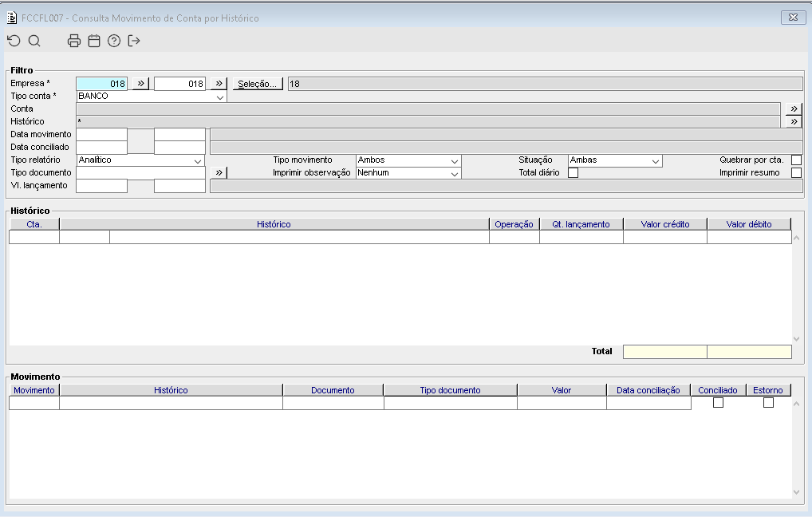Click the second Vl. lançamento field
Viewport: 812px width, 517px height.
[179, 185]
